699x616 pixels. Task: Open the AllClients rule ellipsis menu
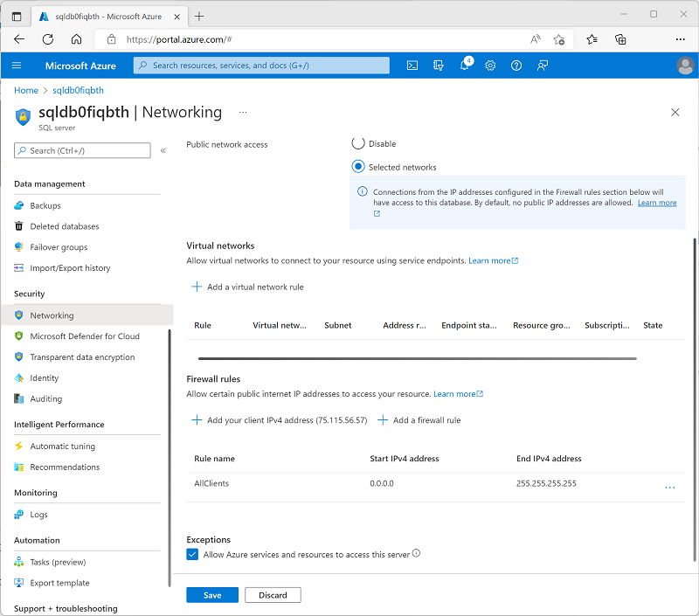[669, 488]
